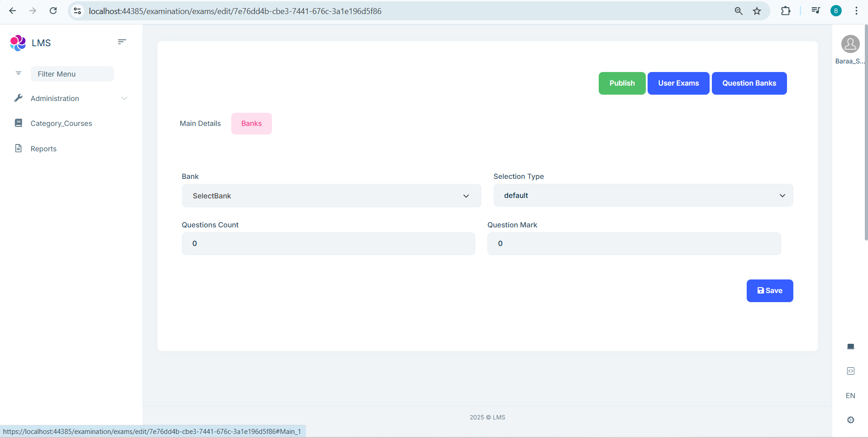
Task: Click the browser forward arrow
Action: click(33, 11)
